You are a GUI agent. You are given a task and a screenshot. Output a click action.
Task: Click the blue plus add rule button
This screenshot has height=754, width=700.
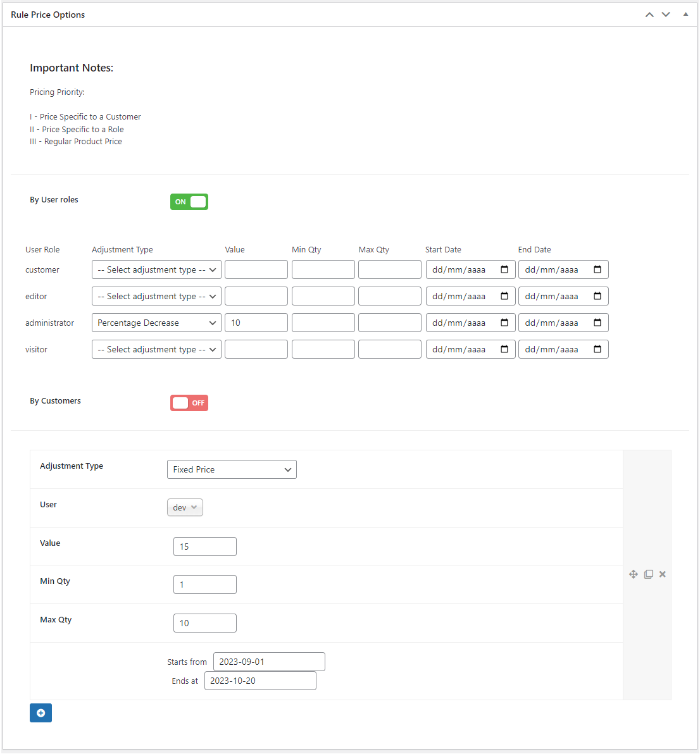point(41,713)
